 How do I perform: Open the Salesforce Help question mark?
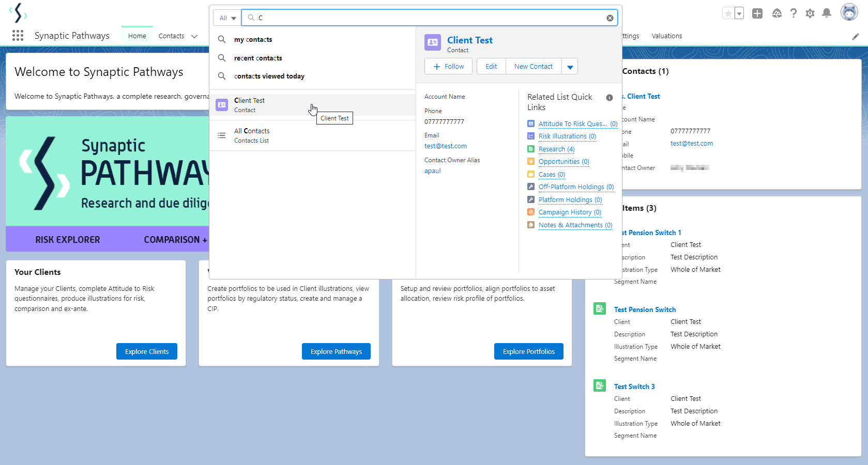pyautogui.click(x=794, y=13)
